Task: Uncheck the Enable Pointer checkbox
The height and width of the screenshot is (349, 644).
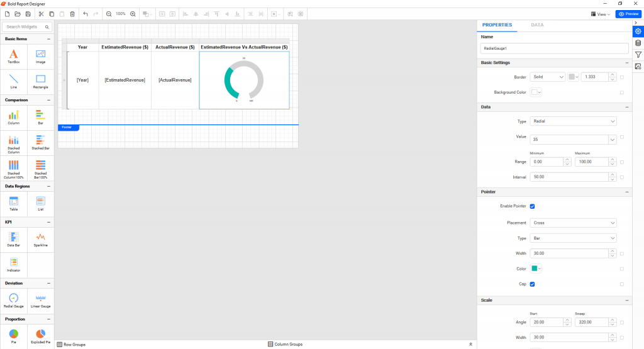Action: click(532, 206)
